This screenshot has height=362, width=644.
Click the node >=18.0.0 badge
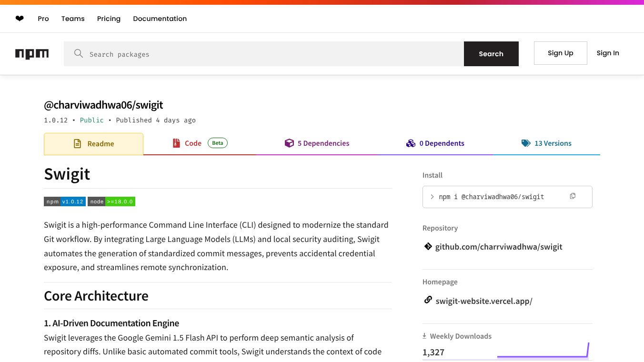click(x=111, y=201)
